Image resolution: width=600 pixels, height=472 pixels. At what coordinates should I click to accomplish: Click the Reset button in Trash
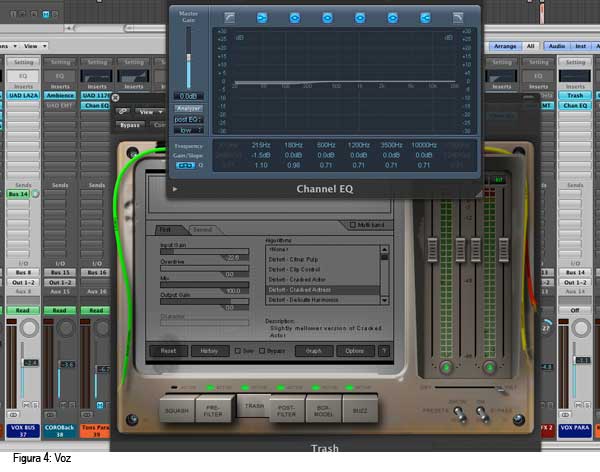(x=168, y=351)
